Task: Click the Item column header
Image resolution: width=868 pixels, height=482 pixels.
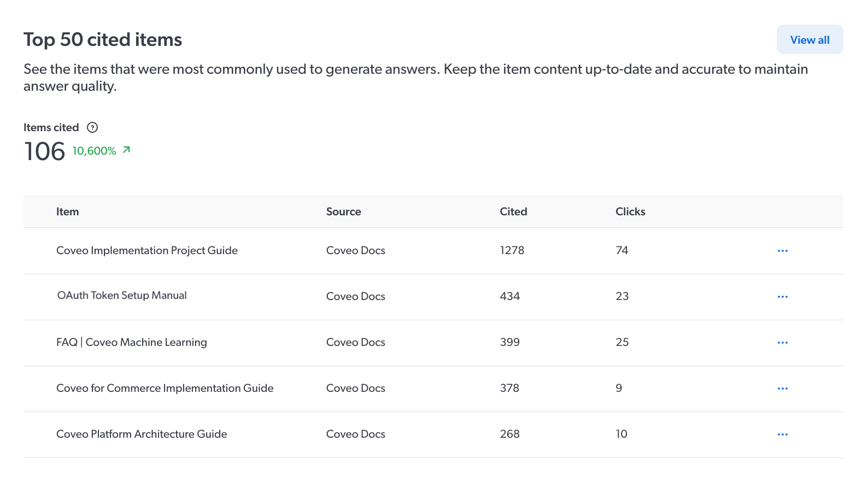Action: 68,211
